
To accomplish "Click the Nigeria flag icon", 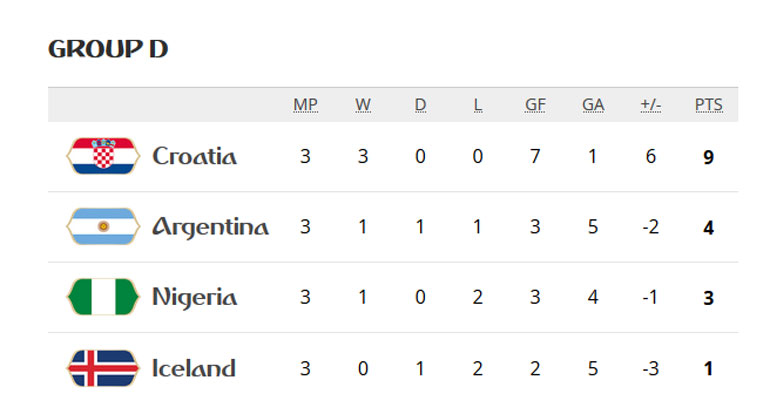I will coord(102,297).
